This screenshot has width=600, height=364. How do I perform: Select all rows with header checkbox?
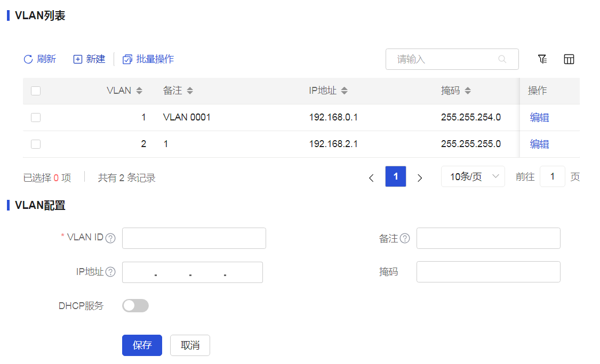36,91
